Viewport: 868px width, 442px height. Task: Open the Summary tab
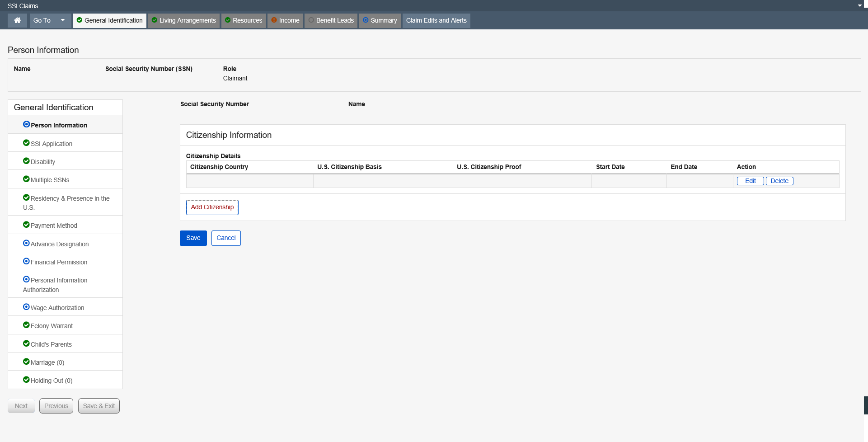click(380, 20)
